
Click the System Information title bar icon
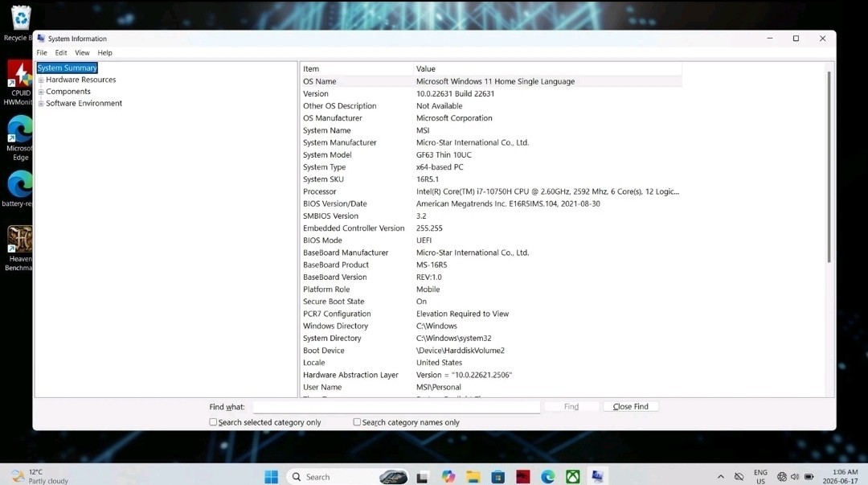tap(41, 39)
